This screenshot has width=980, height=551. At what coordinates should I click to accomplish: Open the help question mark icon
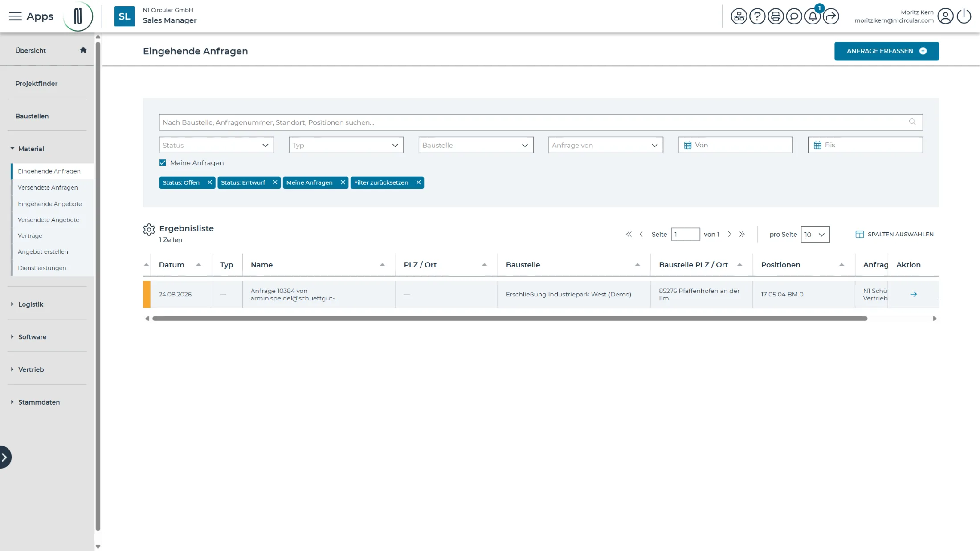(757, 16)
